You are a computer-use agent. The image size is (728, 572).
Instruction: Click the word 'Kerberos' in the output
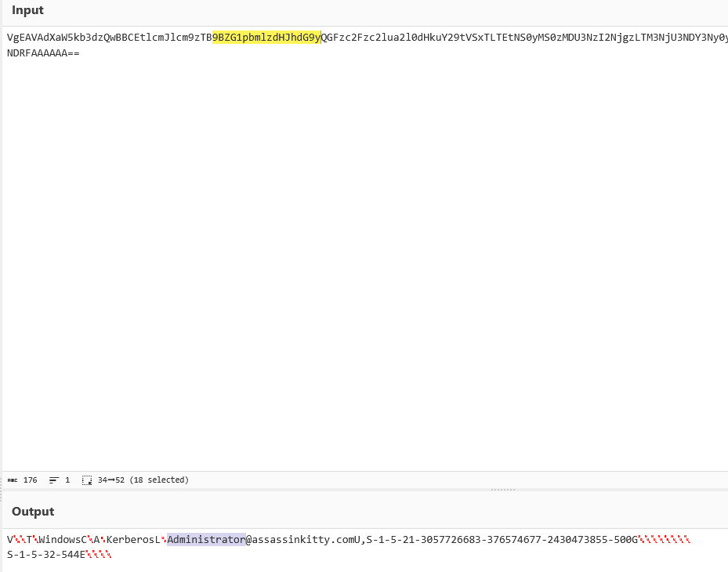click(x=130, y=540)
